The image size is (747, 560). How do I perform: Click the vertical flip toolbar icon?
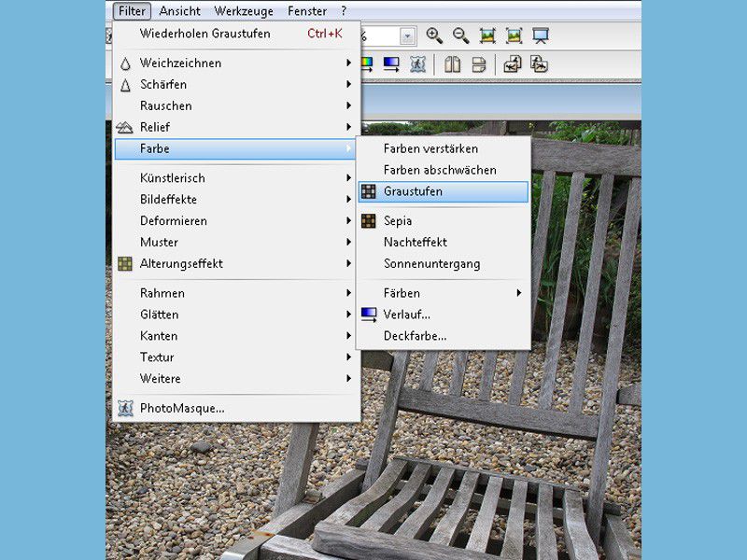479,64
